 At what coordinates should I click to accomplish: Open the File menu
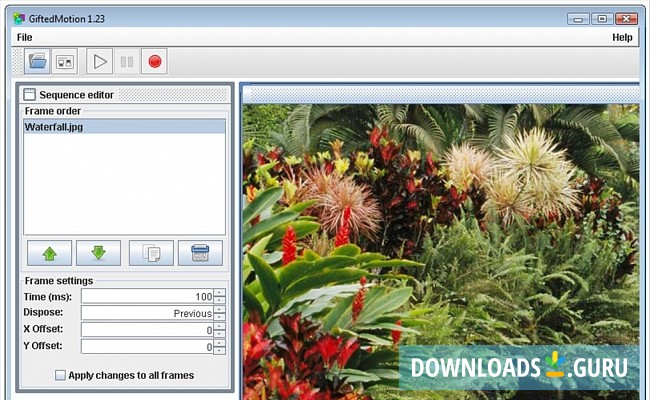(24, 37)
